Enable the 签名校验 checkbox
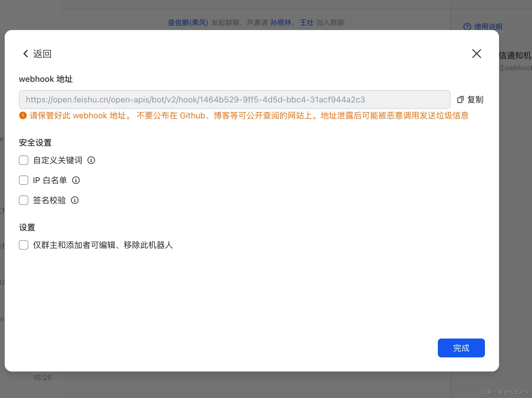The image size is (532, 398). pyautogui.click(x=24, y=200)
